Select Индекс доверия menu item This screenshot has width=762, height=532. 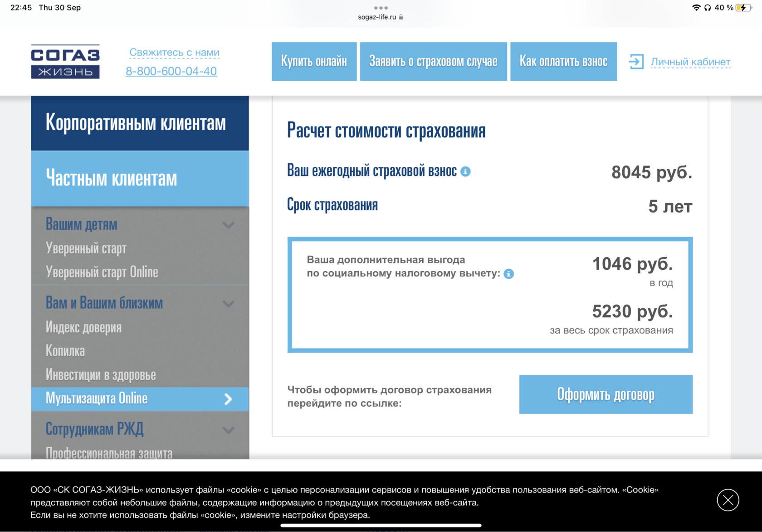tap(83, 327)
